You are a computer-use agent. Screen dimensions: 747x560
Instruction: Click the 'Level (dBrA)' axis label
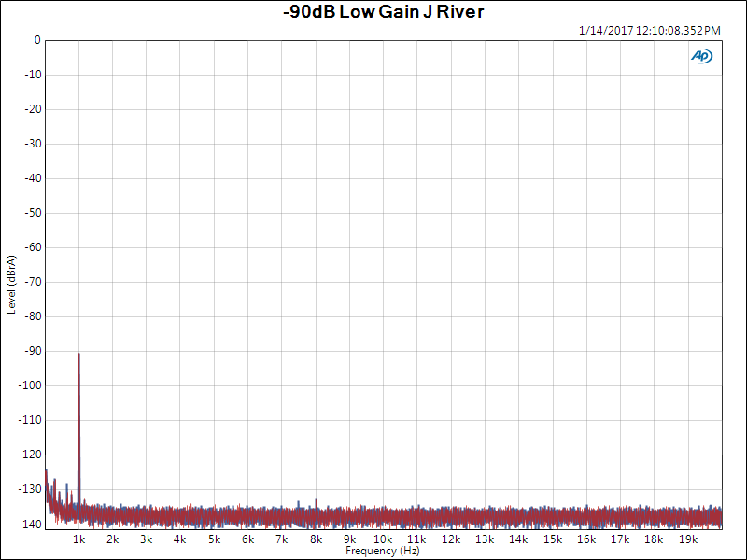pyautogui.click(x=11, y=285)
